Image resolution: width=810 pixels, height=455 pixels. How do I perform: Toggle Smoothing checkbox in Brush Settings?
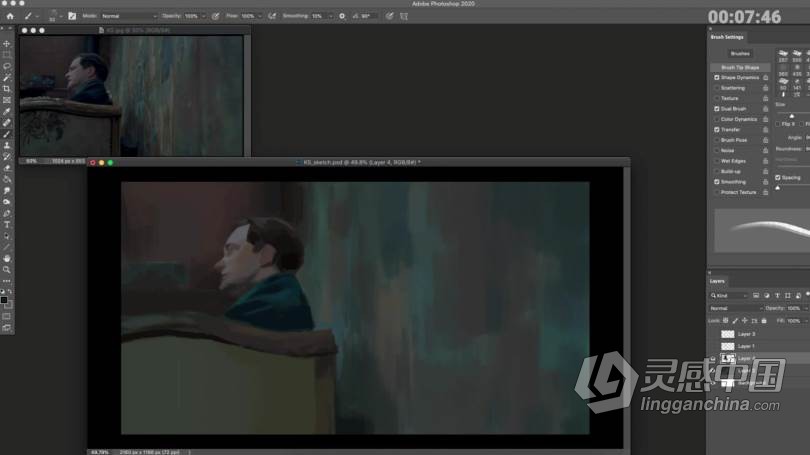pos(716,182)
